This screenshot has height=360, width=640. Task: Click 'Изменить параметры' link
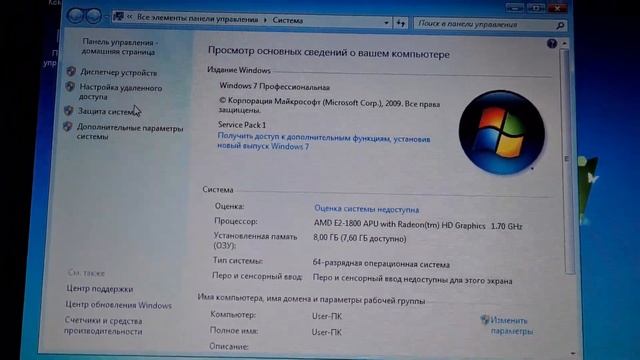click(511, 326)
